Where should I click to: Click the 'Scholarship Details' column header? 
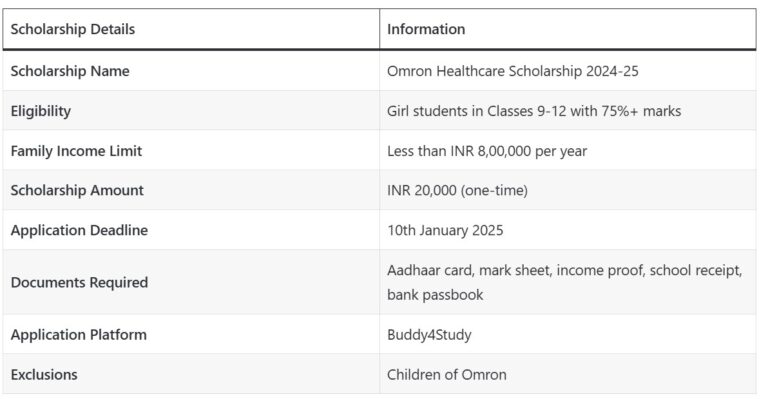[72, 29]
